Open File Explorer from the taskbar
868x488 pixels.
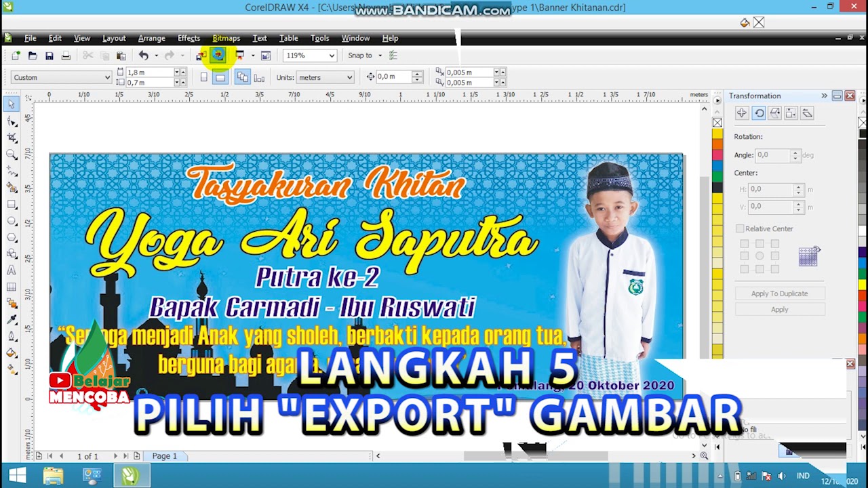pos(54,476)
